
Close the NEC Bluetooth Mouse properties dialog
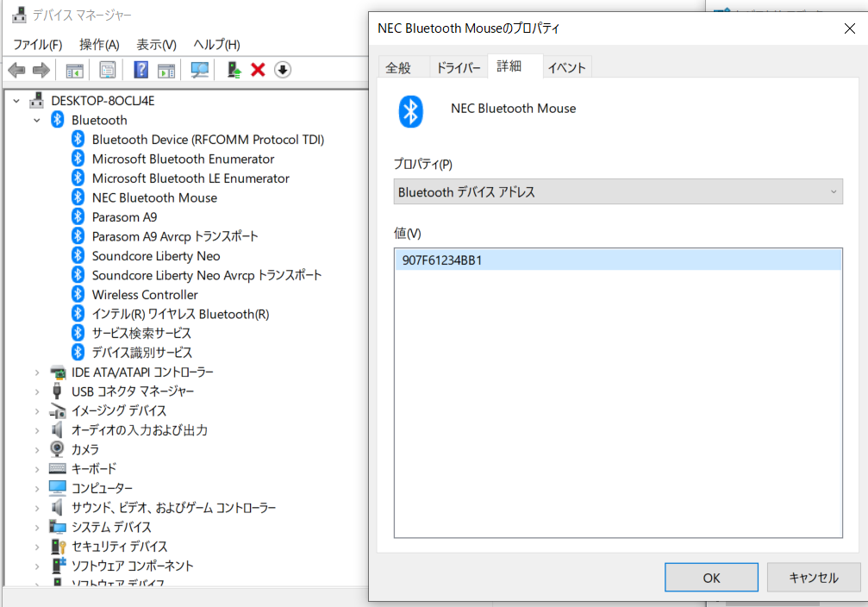pos(849,28)
